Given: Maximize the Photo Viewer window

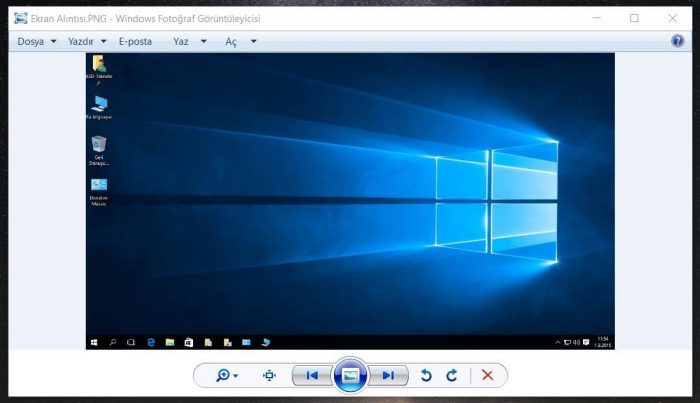Looking at the screenshot, I should click(x=634, y=18).
